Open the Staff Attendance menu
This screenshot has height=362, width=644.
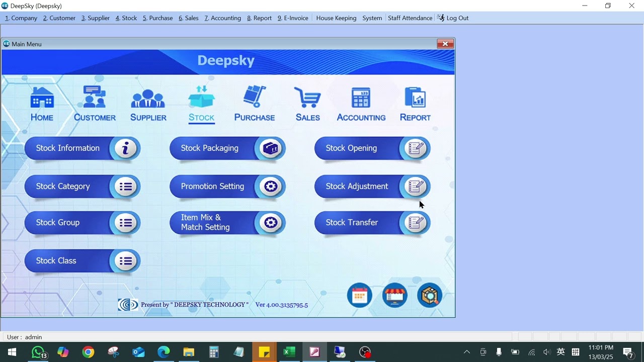[410, 18]
